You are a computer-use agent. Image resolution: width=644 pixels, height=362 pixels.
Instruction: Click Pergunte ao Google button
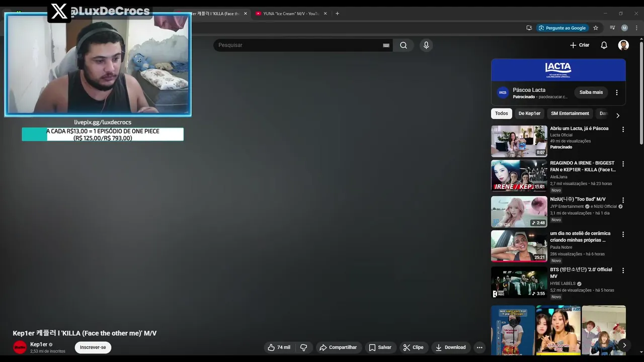click(562, 28)
